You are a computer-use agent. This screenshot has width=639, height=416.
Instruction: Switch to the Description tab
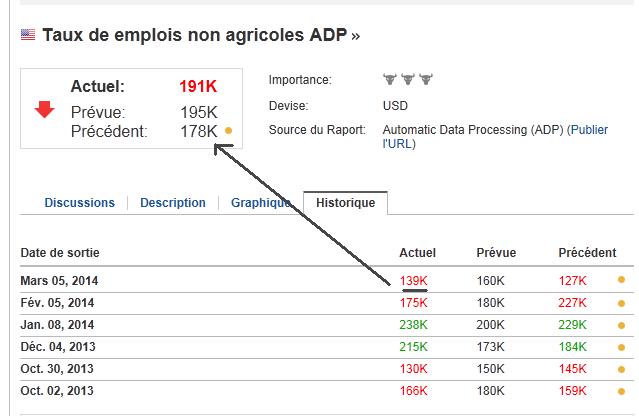click(173, 203)
